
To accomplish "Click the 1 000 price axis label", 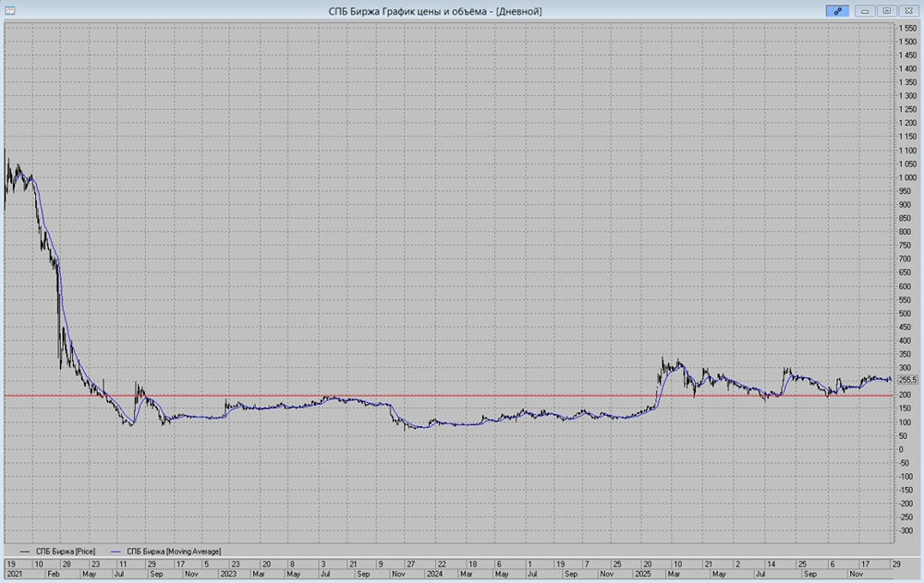I will (x=907, y=177).
